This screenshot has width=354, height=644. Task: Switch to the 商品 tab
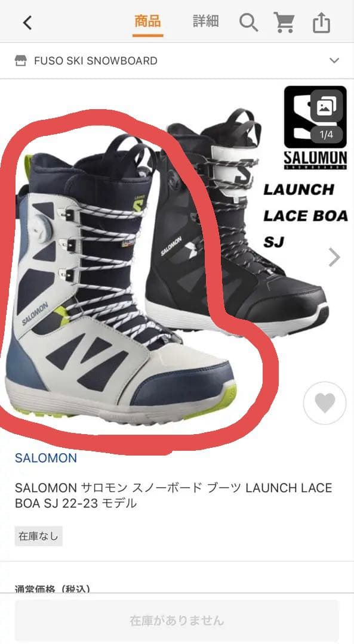[x=147, y=21]
